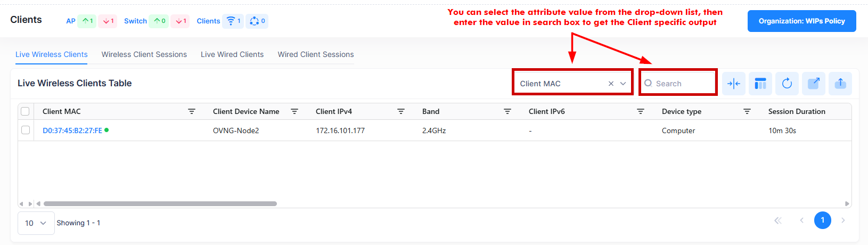Open the column chooser table icon
Viewport: 868px width, 245px height.
coord(760,84)
